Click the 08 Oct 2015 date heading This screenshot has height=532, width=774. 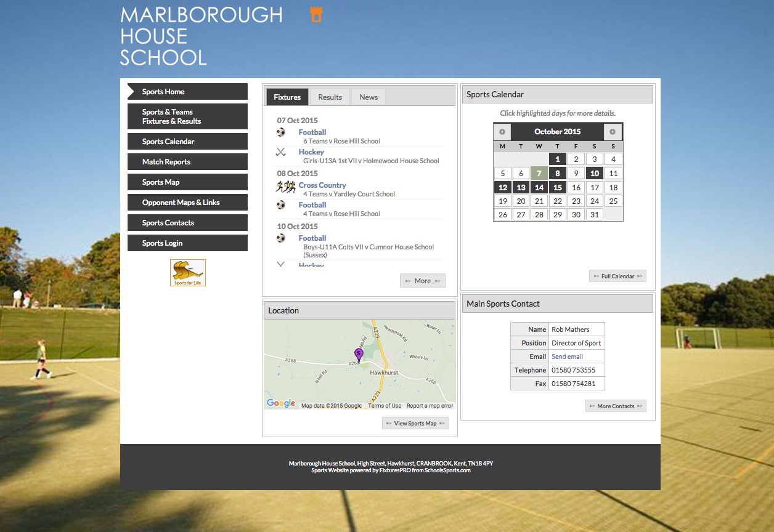(298, 174)
